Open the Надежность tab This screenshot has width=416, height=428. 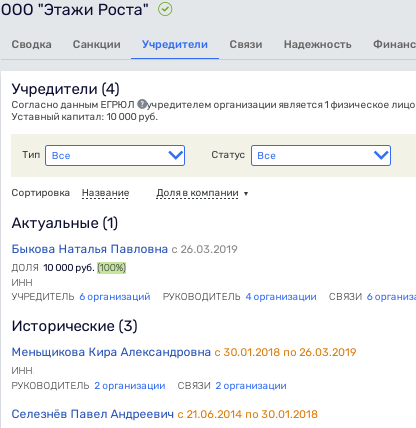pos(318,44)
